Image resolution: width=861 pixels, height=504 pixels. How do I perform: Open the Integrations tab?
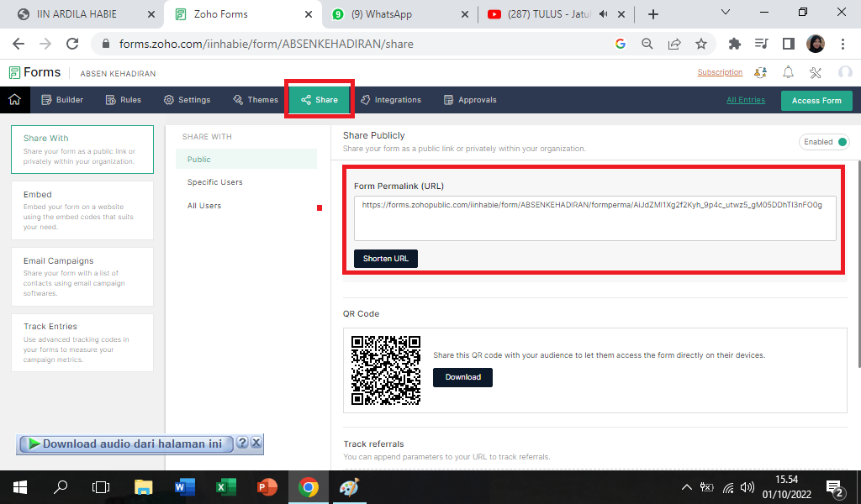tap(391, 100)
